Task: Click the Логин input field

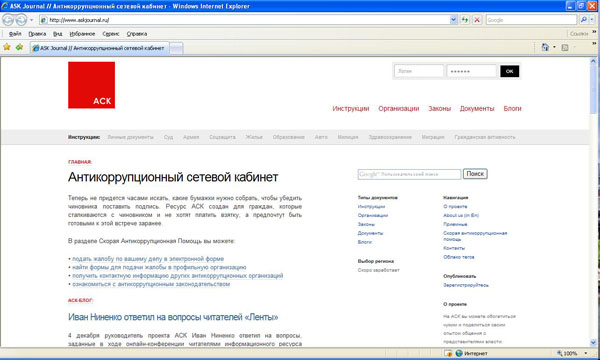Action: click(419, 71)
